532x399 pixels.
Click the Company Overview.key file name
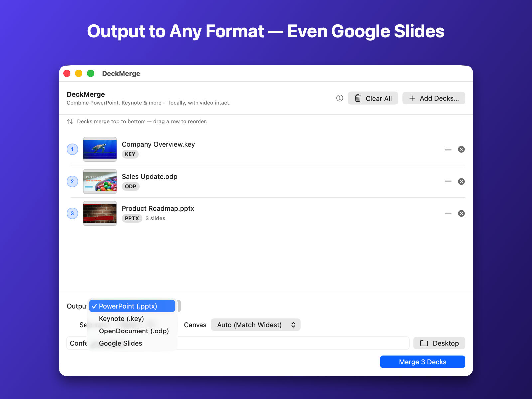158,144
